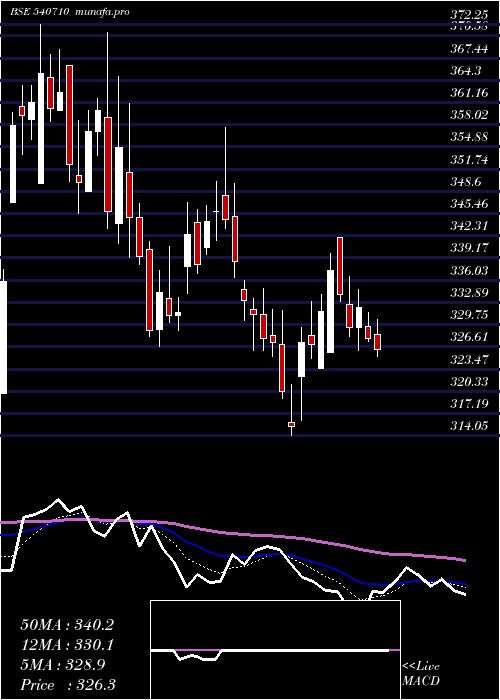Click the 342.31 price axis value
The height and width of the screenshot is (700, 500).
click(469, 226)
